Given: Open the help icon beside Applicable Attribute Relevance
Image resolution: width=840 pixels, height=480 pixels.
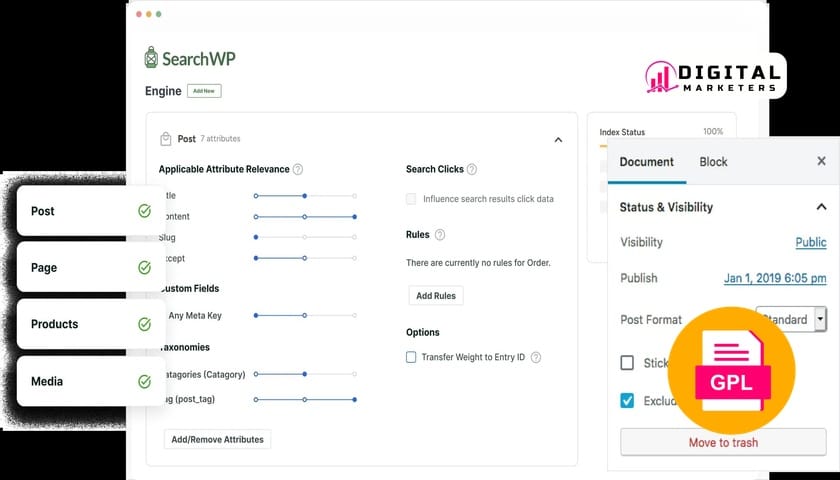Looking at the screenshot, I should click(x=298, y=169).
